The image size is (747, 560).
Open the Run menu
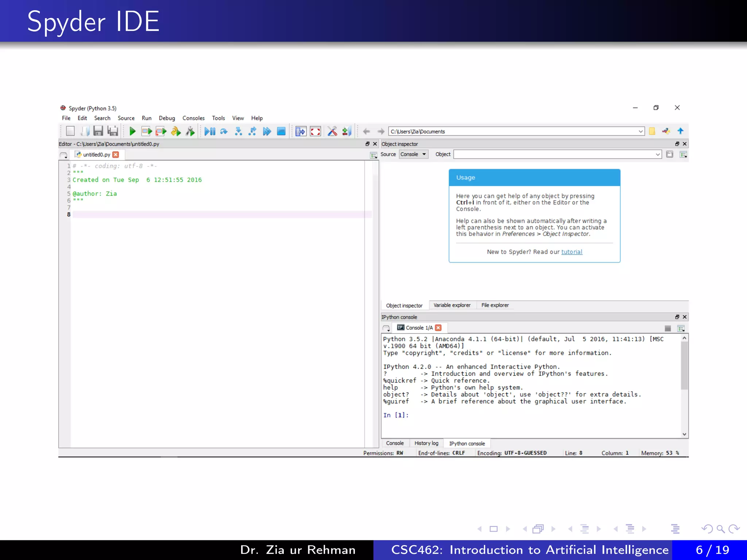point(147,118)
